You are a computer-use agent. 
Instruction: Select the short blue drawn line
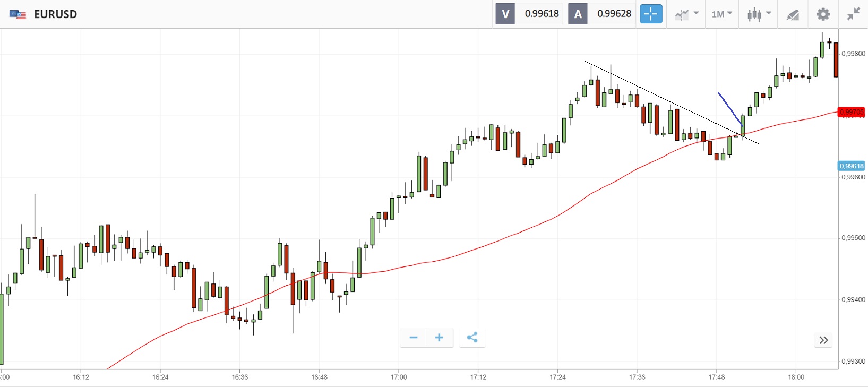tap(729, 108)
